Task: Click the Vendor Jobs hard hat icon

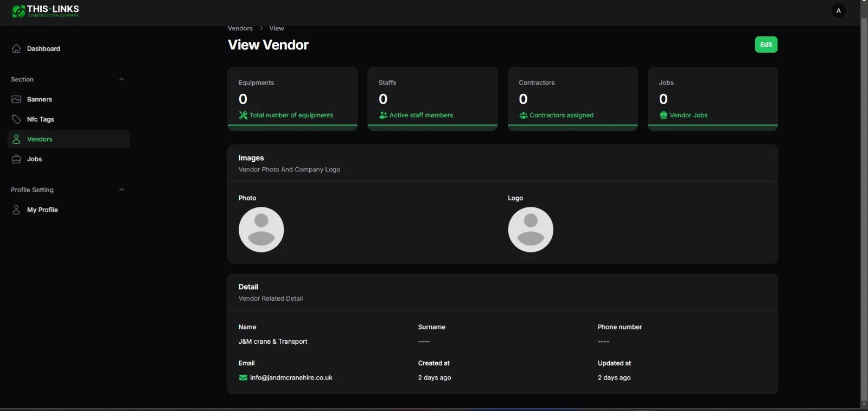Action: [663, 115]
